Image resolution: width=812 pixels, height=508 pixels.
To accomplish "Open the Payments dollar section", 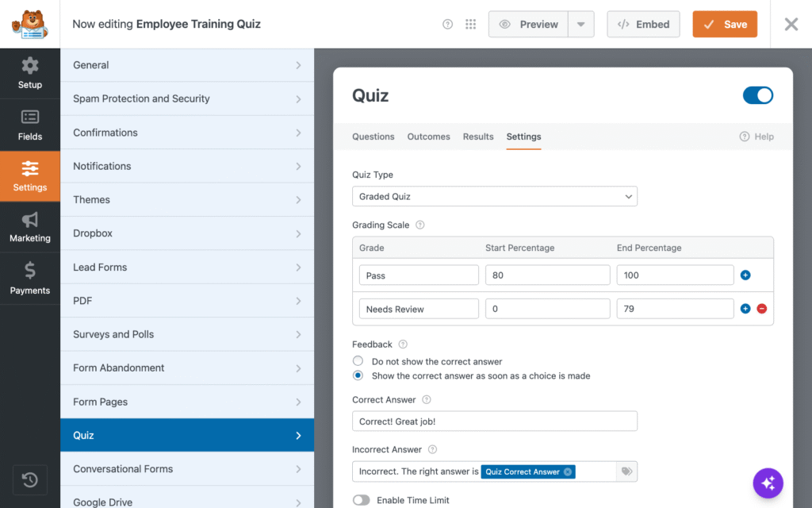I will [x=29, y=279].
